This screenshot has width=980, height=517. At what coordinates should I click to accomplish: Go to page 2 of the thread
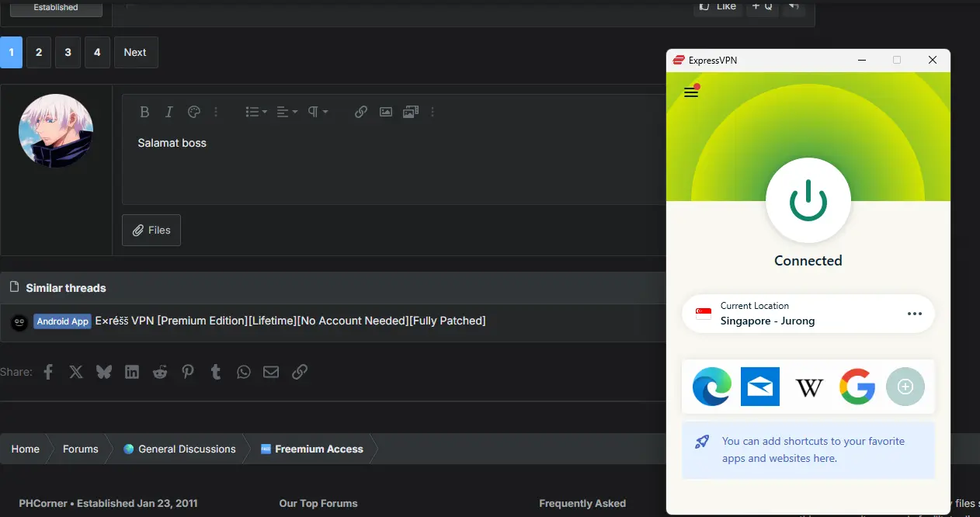click(x=39, y=52)
